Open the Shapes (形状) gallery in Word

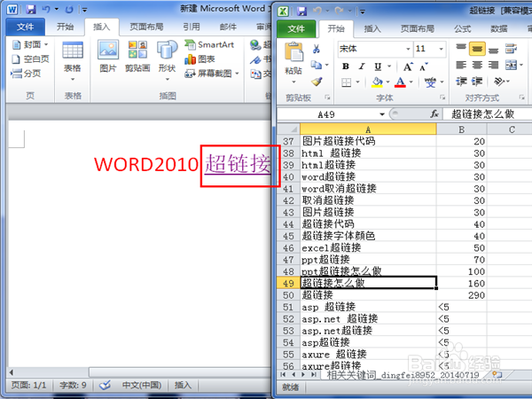pos(167,61)
